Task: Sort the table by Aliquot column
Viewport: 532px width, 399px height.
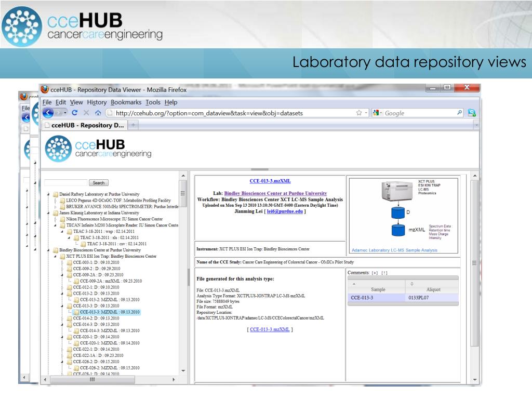Action: tap(433, 289)
